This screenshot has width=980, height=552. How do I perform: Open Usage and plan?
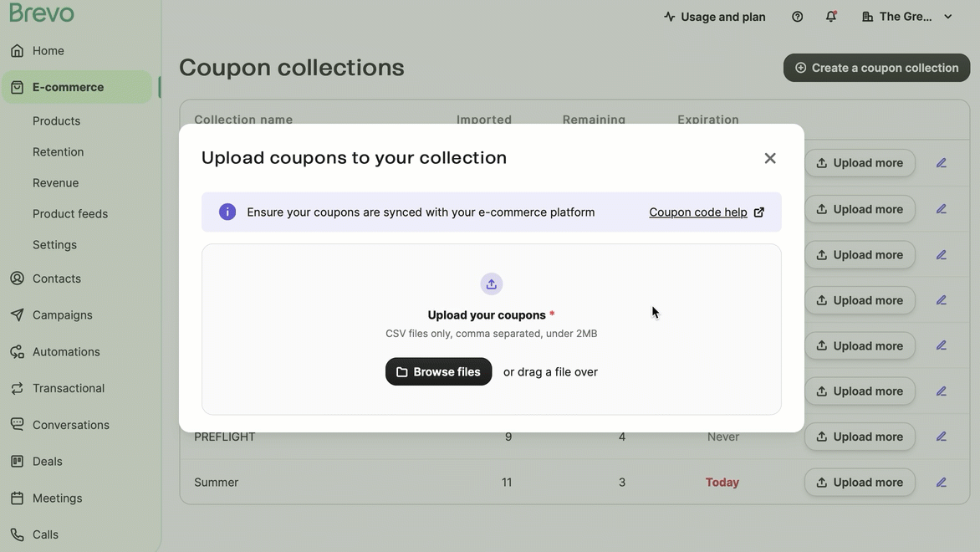point(715,17)
